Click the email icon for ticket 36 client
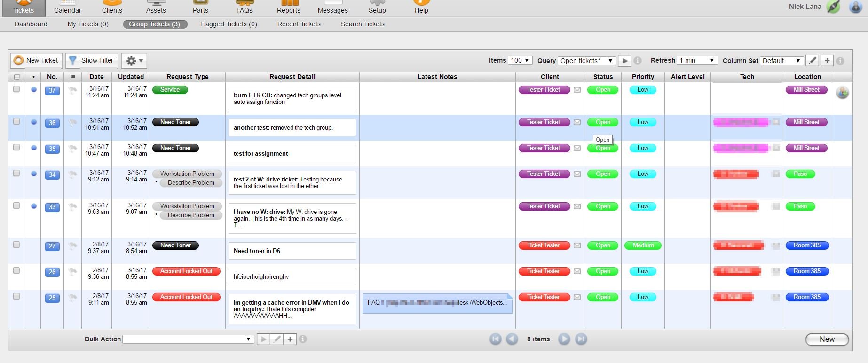Screen dimensions: 868x363 577,122
